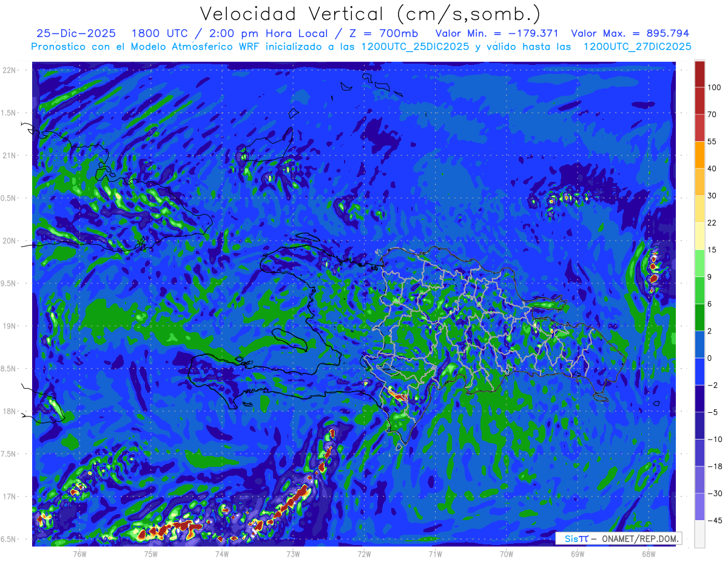Click the dark red colorbar segment above 100
This screenshot has height=562, width=728.
pyautogui.click(x=699, y=74)
